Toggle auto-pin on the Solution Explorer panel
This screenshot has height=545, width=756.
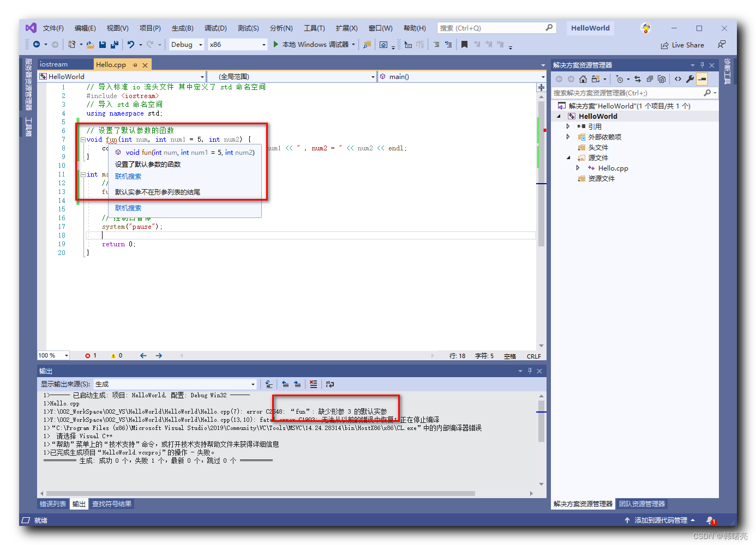pos(703,65)
